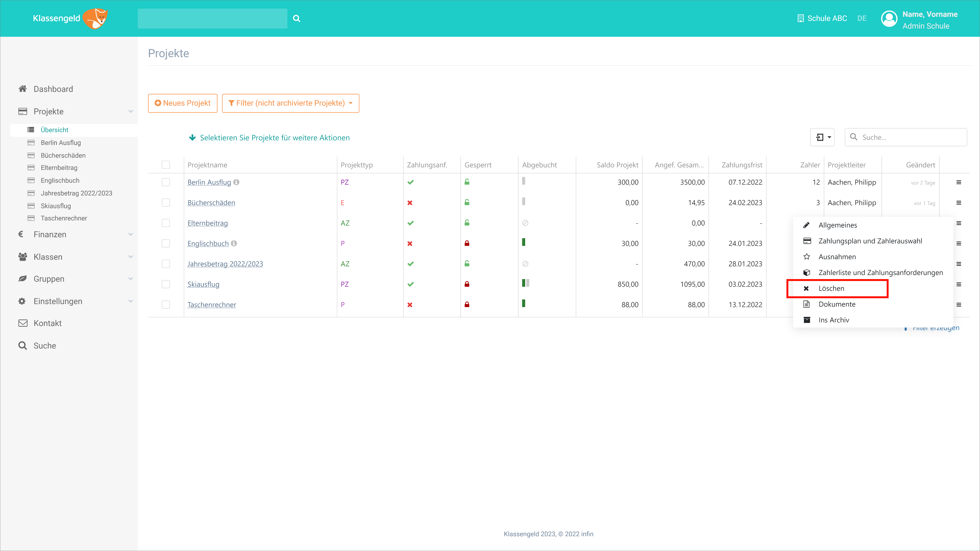Click the Einstellungen gear icon

click(22, 301)
